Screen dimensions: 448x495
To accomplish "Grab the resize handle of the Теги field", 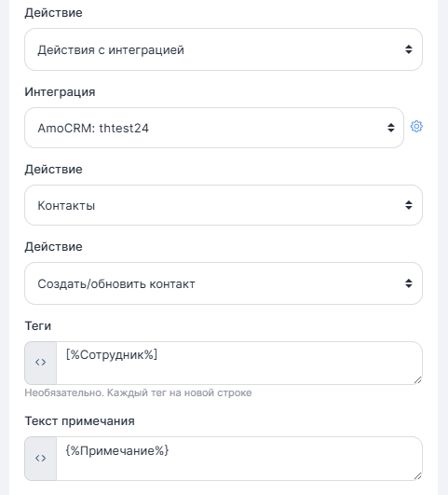I will pyautogui.click(x=417, y=380).
